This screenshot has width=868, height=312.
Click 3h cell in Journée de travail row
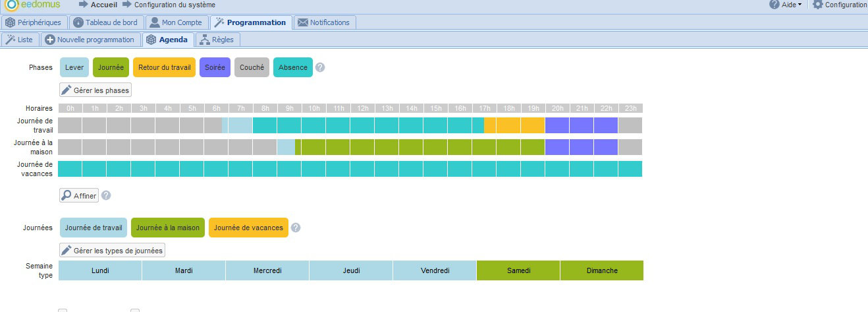[143, 125]
